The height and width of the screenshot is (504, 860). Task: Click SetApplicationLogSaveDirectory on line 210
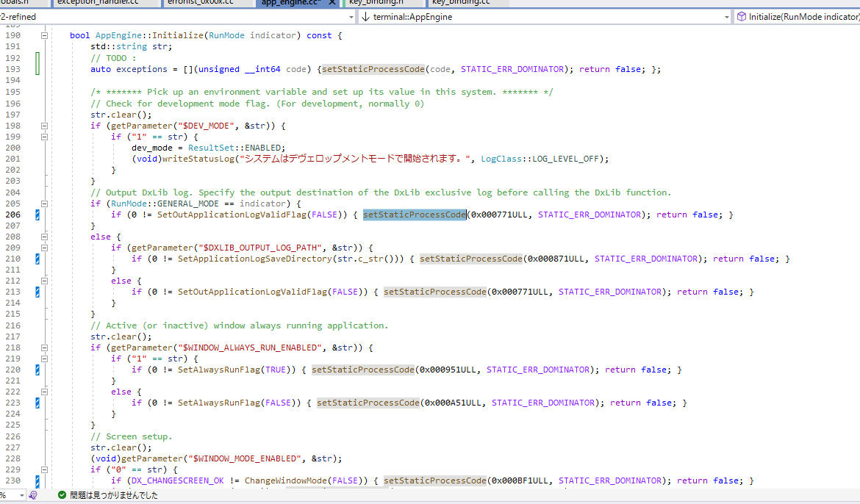click(x=255, y=259)
